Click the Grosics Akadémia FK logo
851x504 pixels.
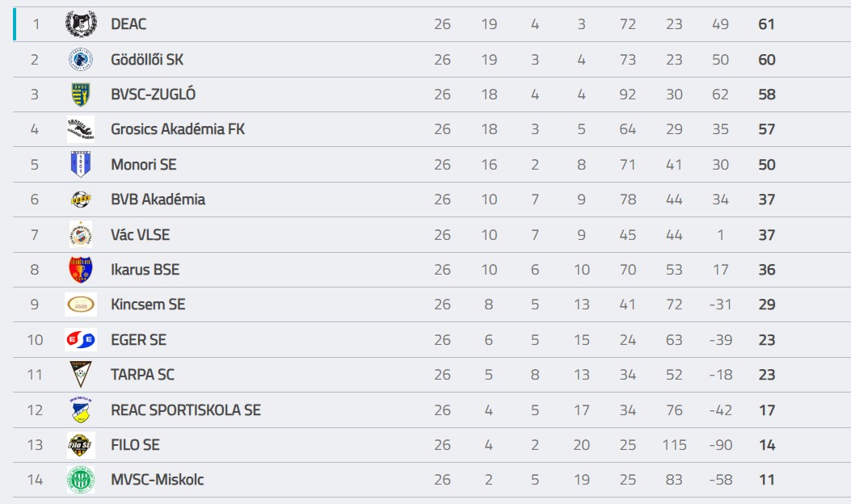pyautogui.click(x=81, y=129)
